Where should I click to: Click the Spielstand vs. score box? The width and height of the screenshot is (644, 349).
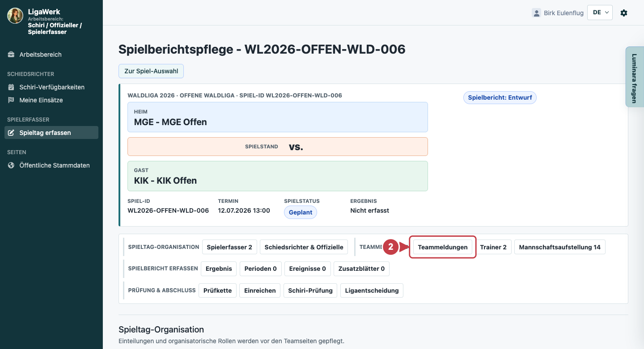click(x=278, y=147)
